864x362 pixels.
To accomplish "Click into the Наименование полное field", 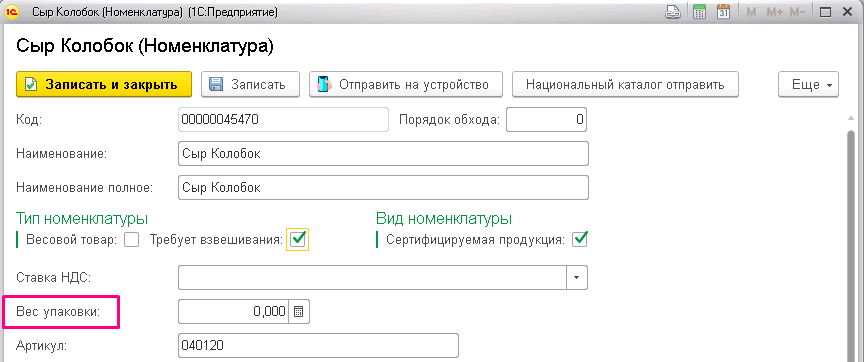I will pyautogui.click(x=384, y=187).
